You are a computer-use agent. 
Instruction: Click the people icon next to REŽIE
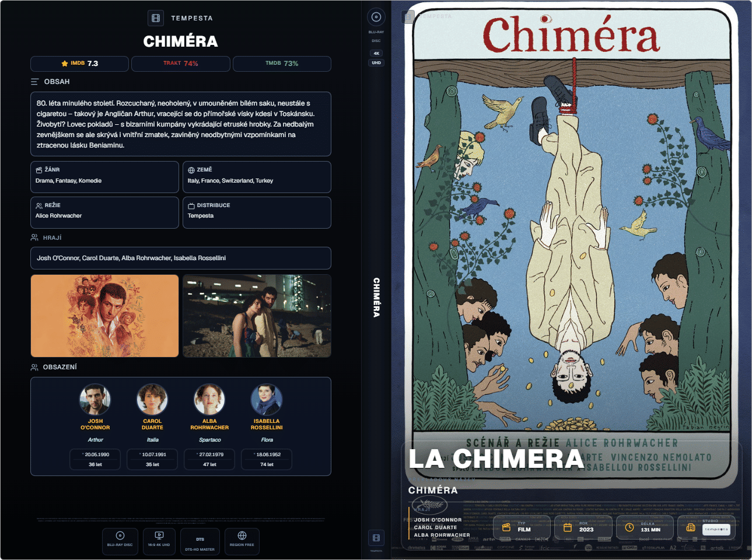click(39, 205)
